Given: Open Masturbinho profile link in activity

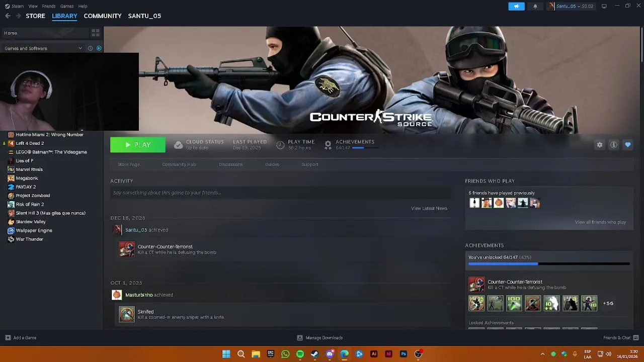Looking at the screenshot, I should (x=139, y=295).
